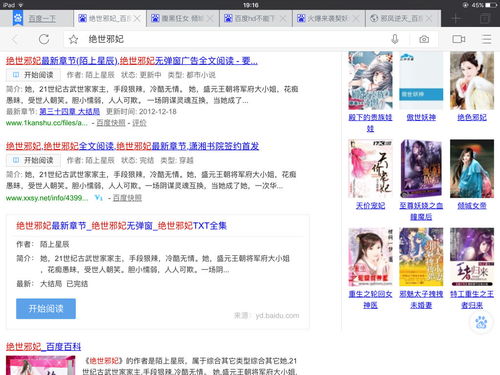This screenshot has width=500, height=375.
Task: Add a new tab with plus icon
Action: coord(456,19)
